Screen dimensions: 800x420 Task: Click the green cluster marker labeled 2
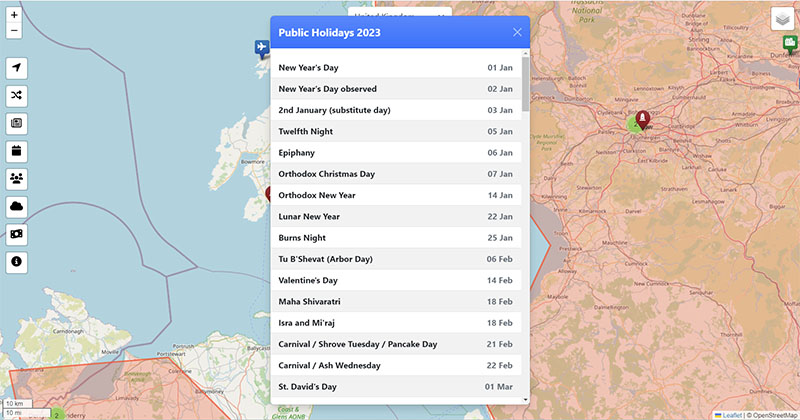(x=57, y=414)
